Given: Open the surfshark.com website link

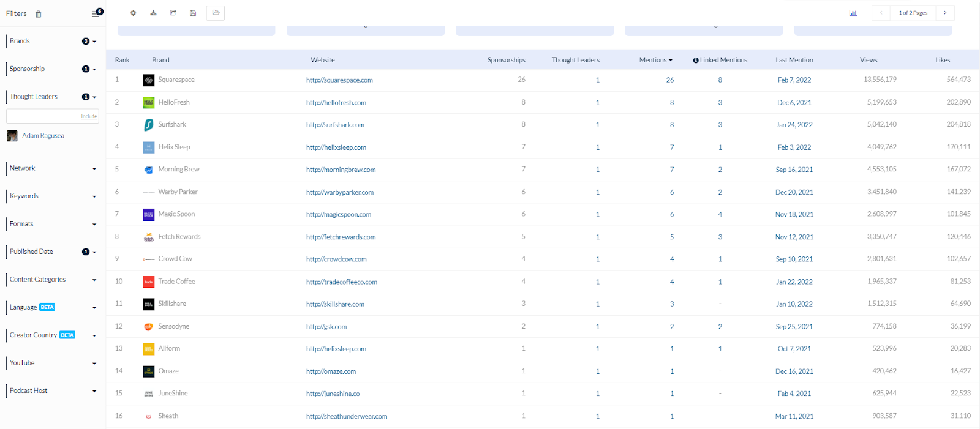Looking at the screenshot, I should (x=335, y=125).
